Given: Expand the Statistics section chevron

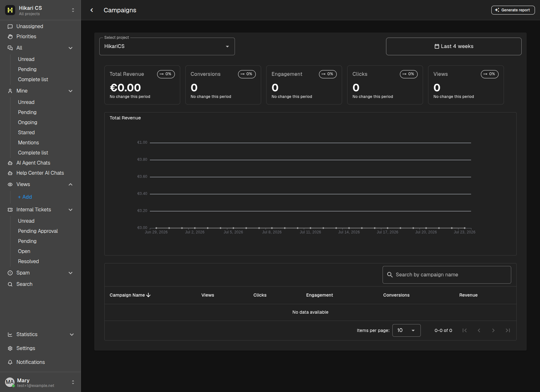Looking at the screenshot, I should click(72, 335).
